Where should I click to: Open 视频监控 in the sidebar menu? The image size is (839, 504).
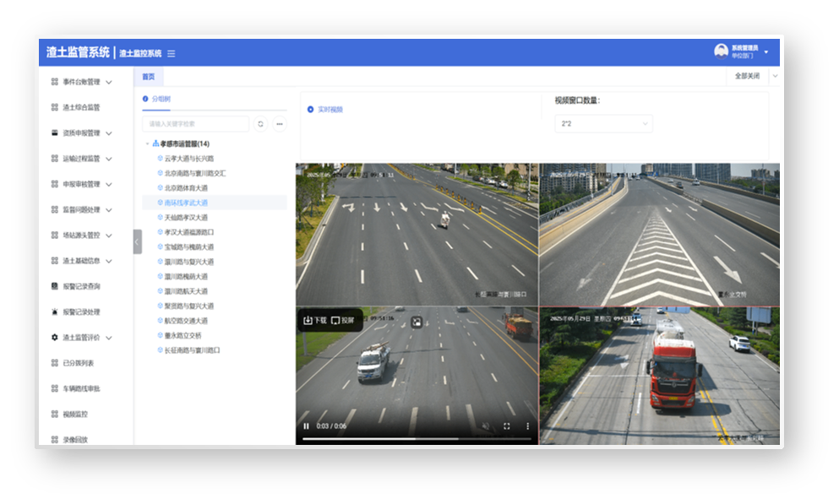point(74,415)
